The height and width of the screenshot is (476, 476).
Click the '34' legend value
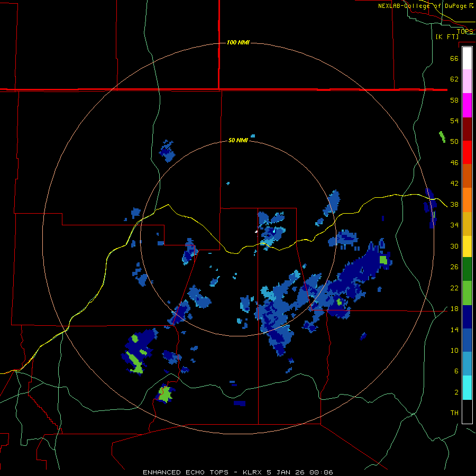click(454, 225)
